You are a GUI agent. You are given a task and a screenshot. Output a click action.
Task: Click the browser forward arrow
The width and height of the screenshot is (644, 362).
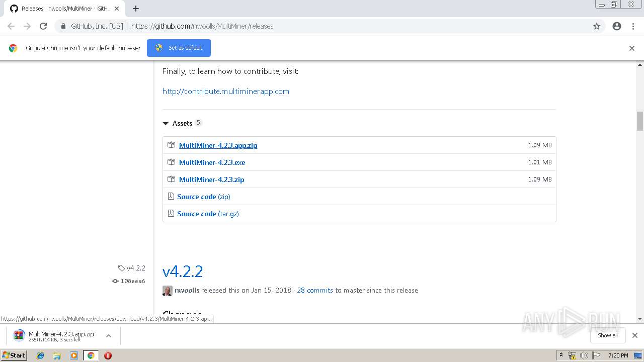click(x=27, y=26)
